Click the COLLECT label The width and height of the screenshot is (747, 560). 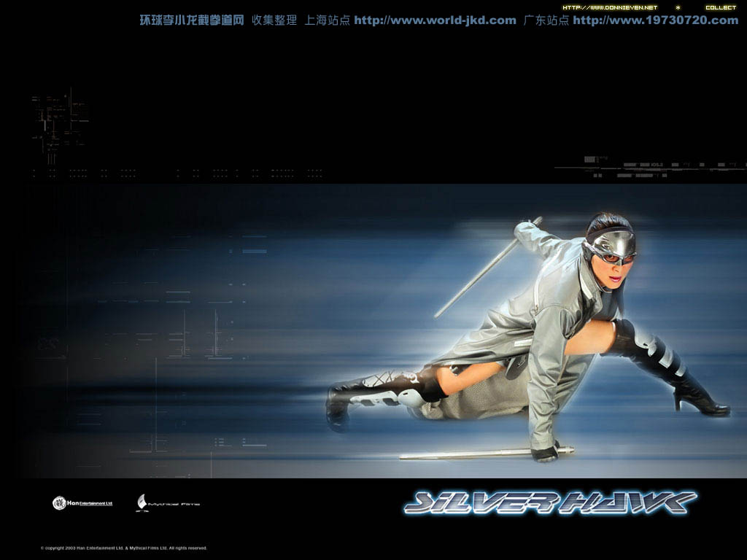[721, 7]
